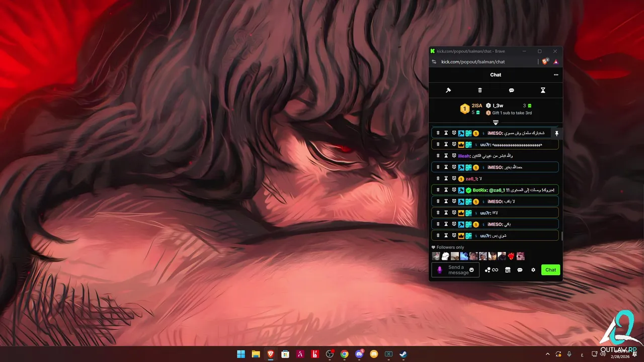Open the shop icon beside the message box
Screen dimensions: 644x362
[x=508, y=270]
